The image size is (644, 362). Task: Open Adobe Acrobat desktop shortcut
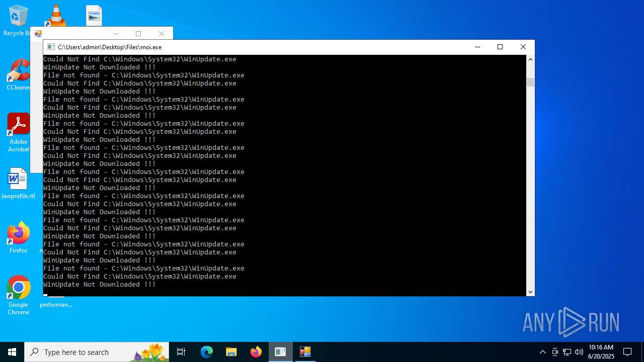click(x=18, y=133)
